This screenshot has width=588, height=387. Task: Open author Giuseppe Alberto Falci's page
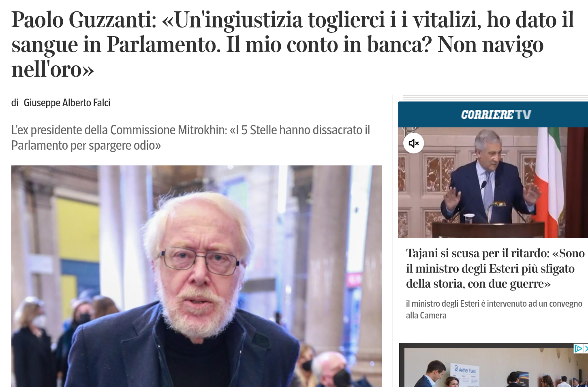(x=67, y=103)
